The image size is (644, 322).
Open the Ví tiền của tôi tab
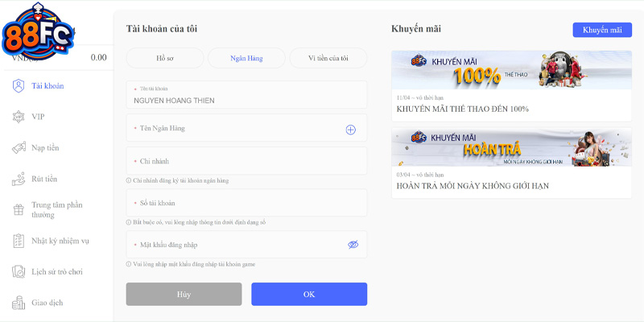[328, 58]
